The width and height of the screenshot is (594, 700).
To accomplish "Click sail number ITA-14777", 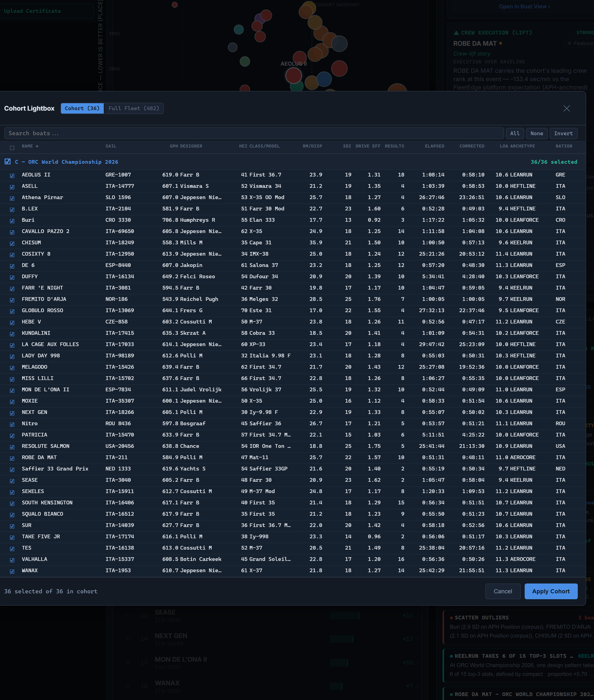I will point(119,186).
